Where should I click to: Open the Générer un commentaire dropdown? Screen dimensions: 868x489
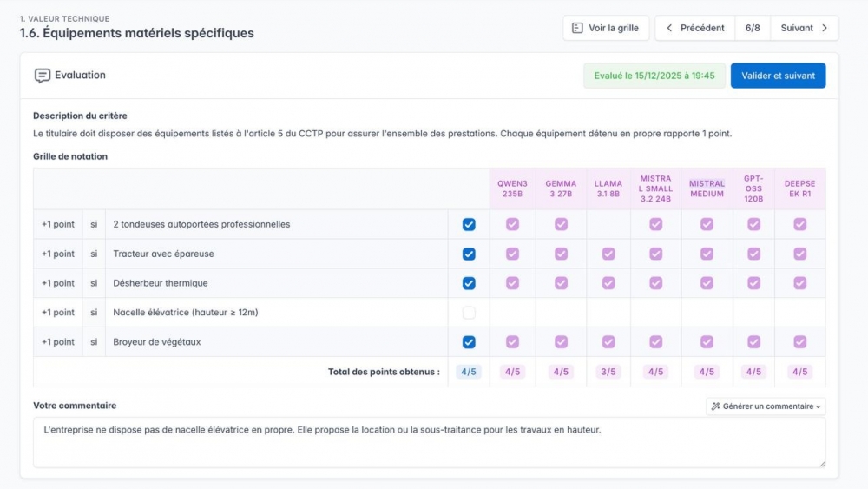766,406
